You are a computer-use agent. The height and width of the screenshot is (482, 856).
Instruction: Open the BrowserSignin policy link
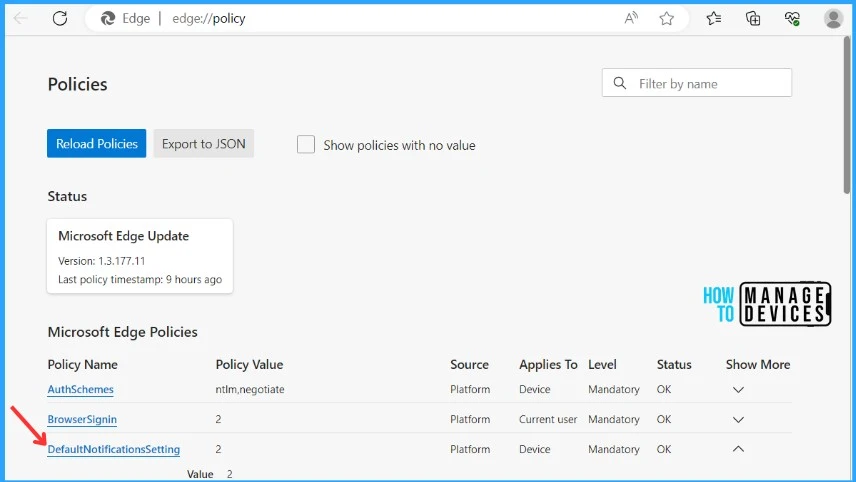pyautogui.click(x=82, y=419)
